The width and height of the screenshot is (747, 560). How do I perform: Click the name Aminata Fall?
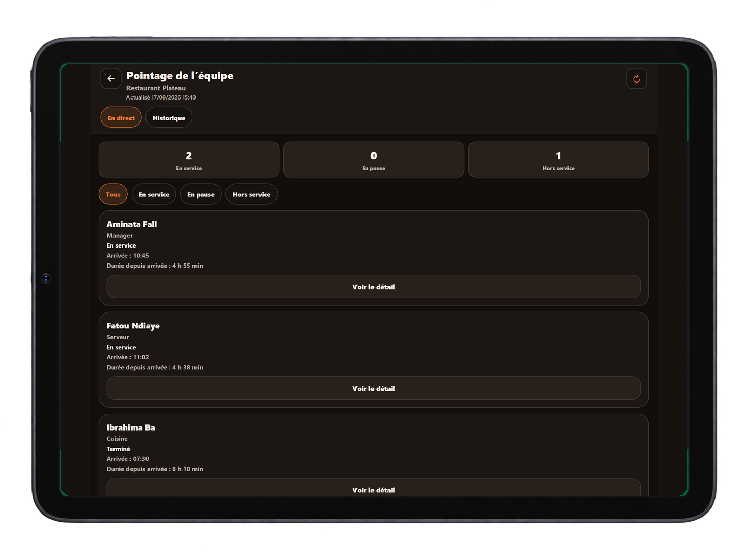pyautogui.click(x=132, y=224)
